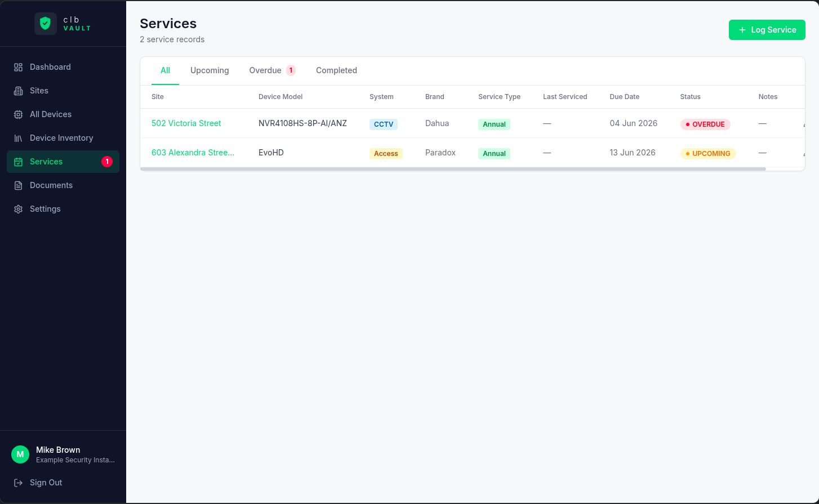Click the Status column header
819x504 pixels.
(691, 97)
